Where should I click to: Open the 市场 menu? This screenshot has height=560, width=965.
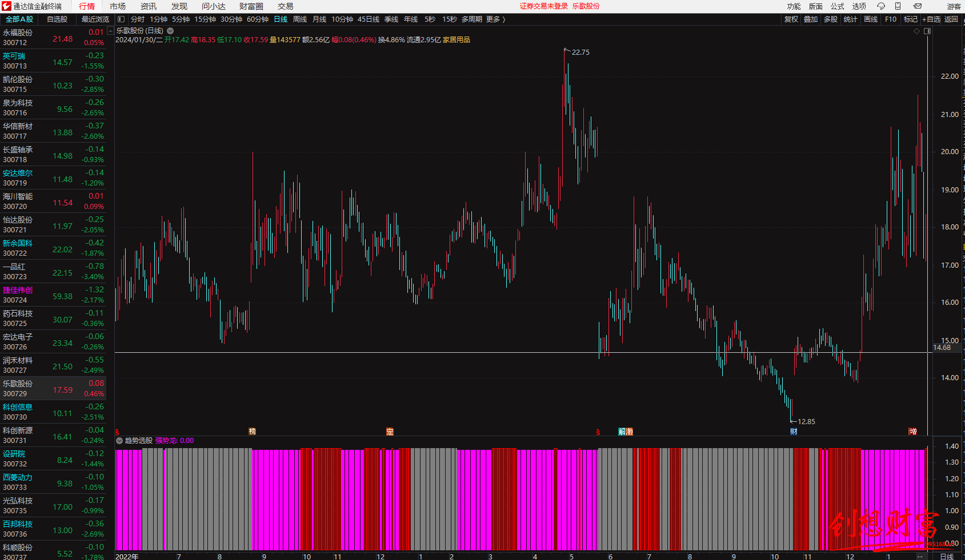pos(118,6)
